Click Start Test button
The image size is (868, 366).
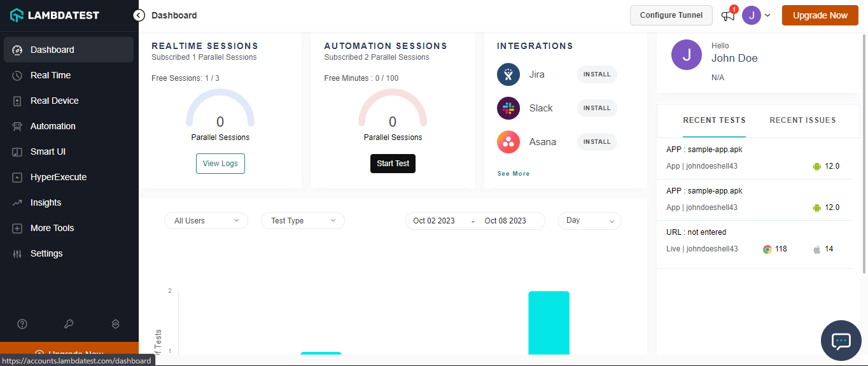(393, 164)
